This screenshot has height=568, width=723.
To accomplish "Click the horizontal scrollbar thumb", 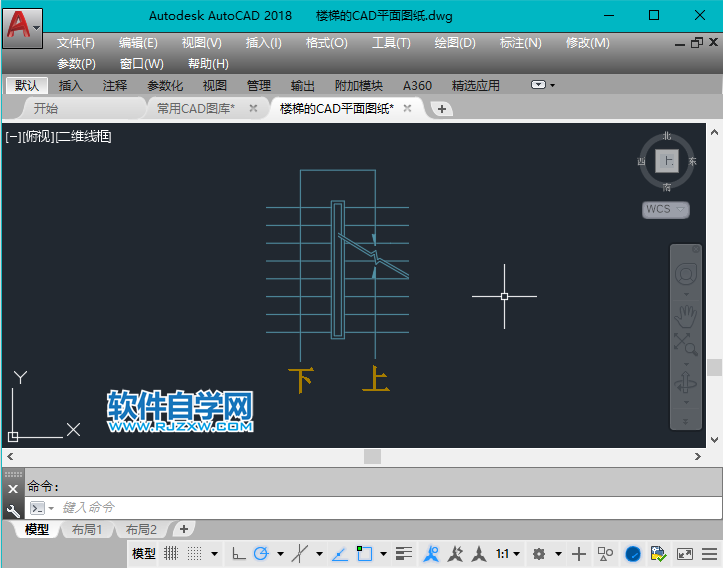I will (x=373, y=456).
